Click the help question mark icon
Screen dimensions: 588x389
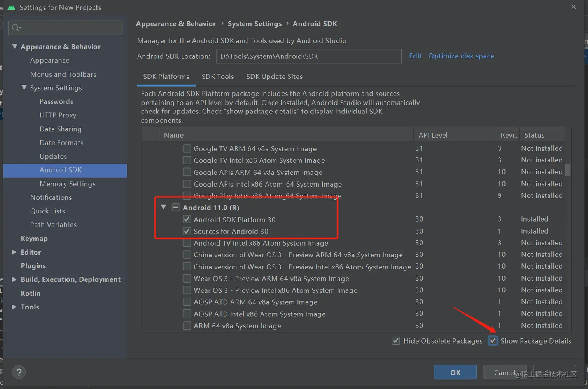[x=19, y=372]
